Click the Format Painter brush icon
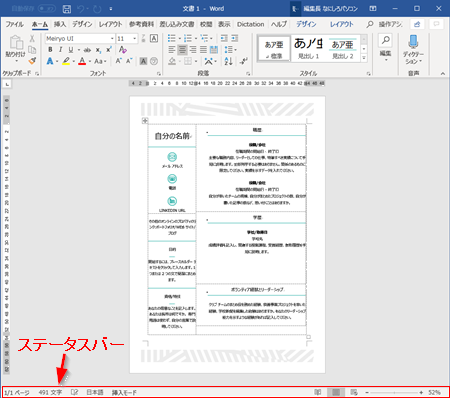The width and height of the screenshot is (450, 398). (x=32, y=61)
